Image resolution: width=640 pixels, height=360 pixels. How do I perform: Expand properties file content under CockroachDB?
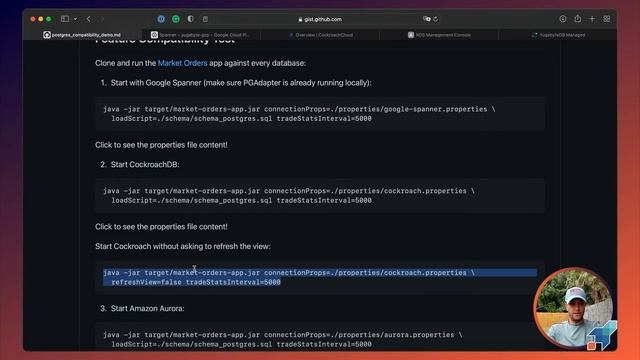(161, 227)
